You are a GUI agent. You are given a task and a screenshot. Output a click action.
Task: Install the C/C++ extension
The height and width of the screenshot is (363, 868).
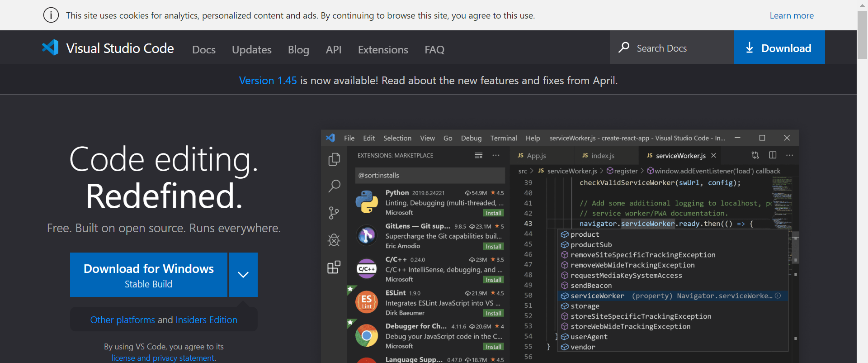[493, 280]
